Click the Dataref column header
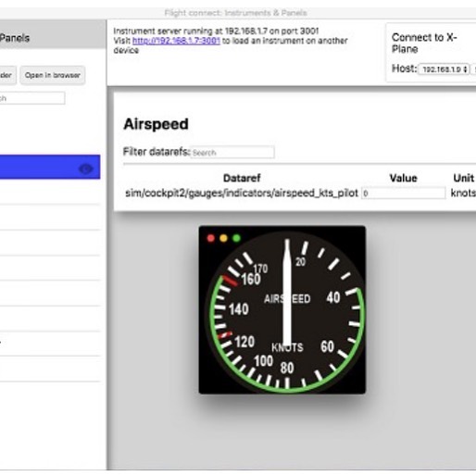 [x=242, y=178]
